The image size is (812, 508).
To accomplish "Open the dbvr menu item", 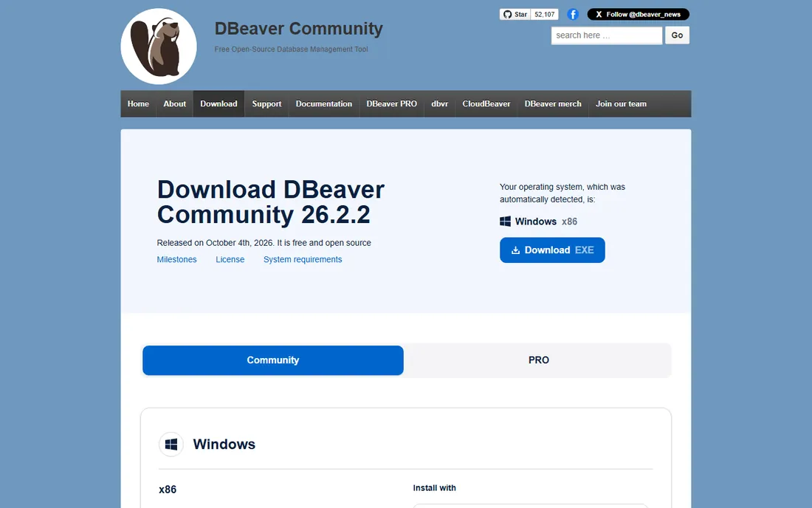I will [x=440, y=103].
